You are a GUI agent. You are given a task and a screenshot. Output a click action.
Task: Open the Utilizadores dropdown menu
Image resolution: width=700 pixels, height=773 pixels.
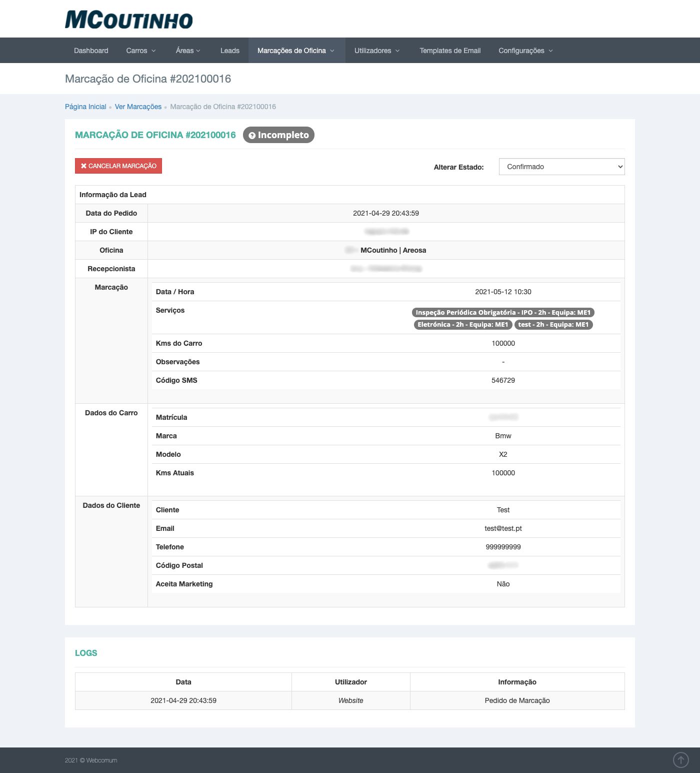coord(376,51)
